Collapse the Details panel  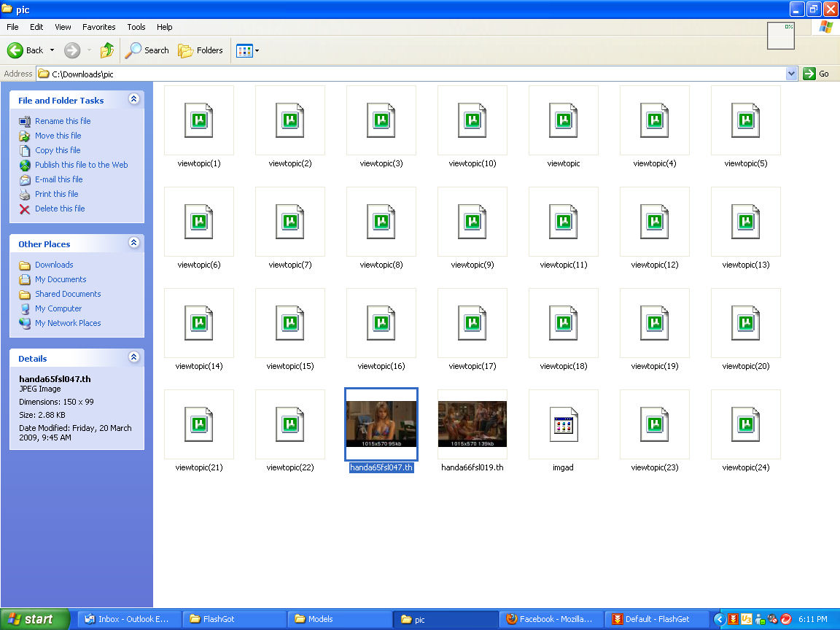click(133, 357)
